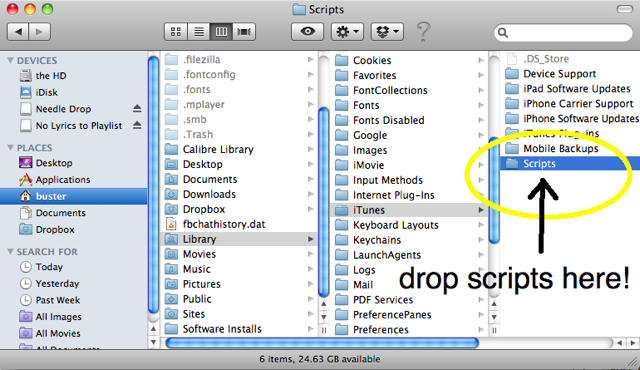Viewport: 640px width, 370px height.
Task: Collapse the PLACES sidebar section
Action: pyautogui.click(x=10, y=148)
